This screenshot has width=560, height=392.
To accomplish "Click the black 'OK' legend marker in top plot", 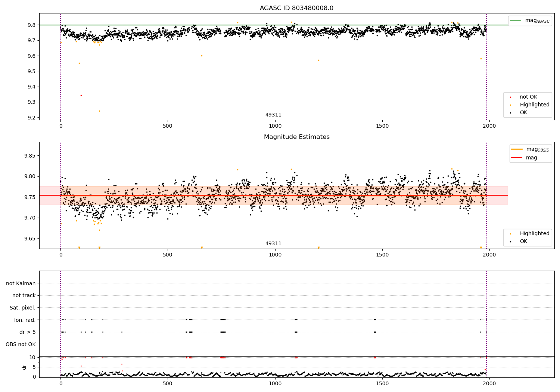I will pos(511,113).
